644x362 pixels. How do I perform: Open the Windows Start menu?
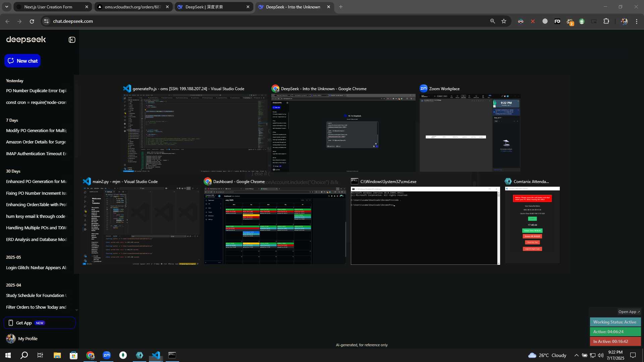[8, 355]
